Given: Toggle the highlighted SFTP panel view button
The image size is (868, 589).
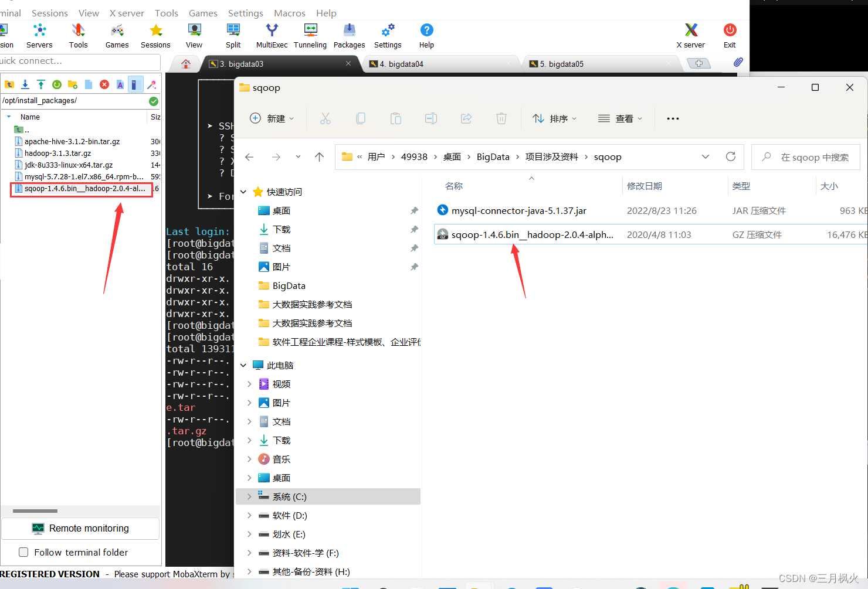Looking at the screenshot, I should [x=136, y=84].
